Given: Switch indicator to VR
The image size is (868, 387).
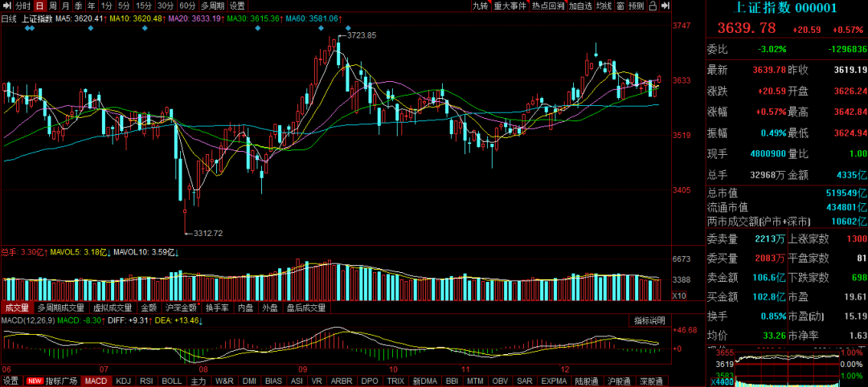Looking at the screenshot, I should click(317, 381).
